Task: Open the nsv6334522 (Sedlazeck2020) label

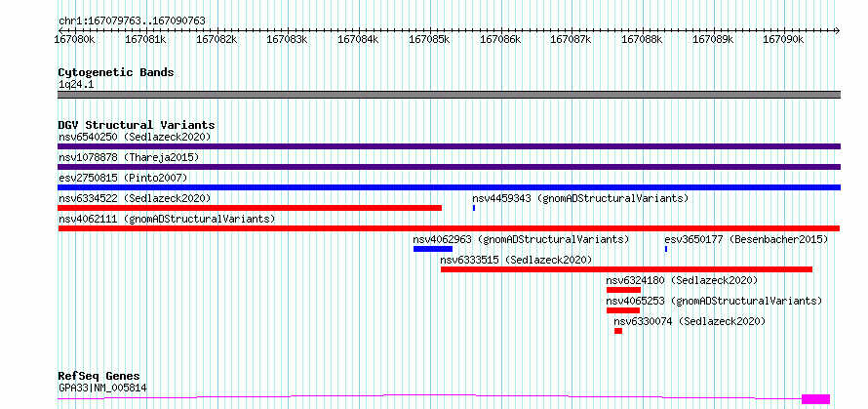Action: 135,198
